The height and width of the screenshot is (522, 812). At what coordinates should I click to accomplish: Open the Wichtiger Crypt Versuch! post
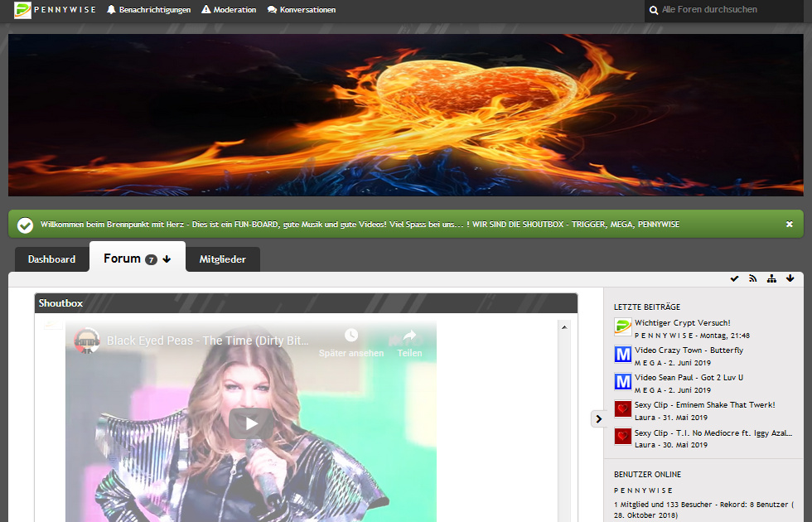(x=683, y=323)
